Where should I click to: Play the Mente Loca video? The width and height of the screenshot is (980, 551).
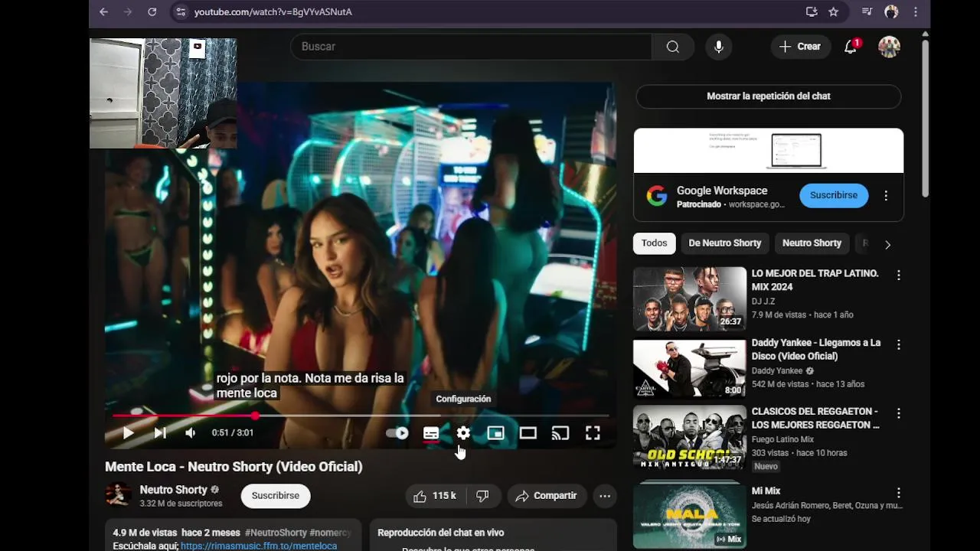tap(128, 433)
